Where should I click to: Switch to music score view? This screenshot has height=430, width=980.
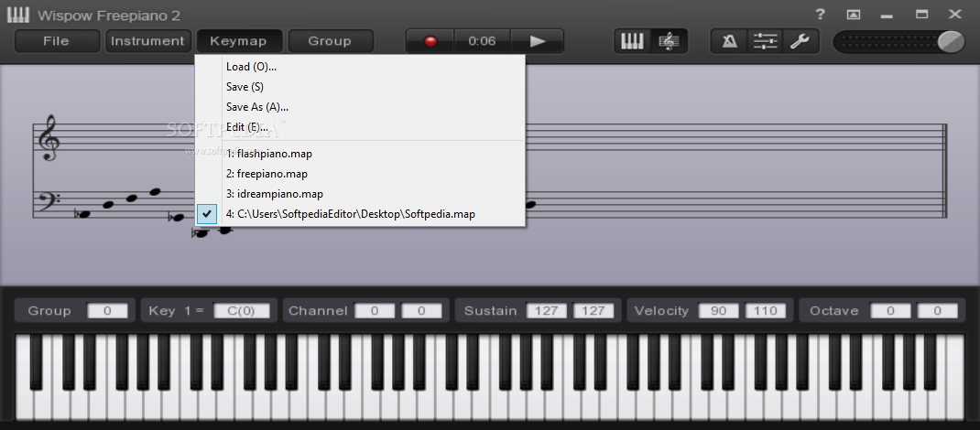[670, 41]
